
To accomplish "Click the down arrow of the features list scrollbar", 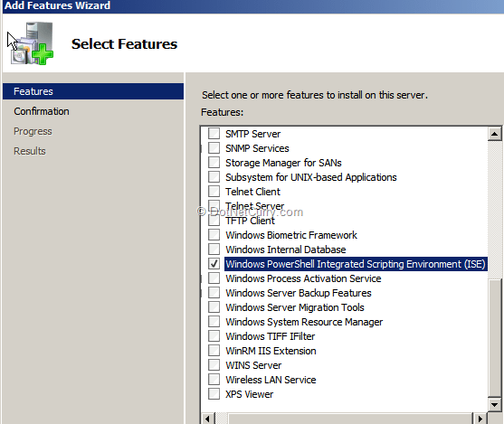I will [495, 404].
